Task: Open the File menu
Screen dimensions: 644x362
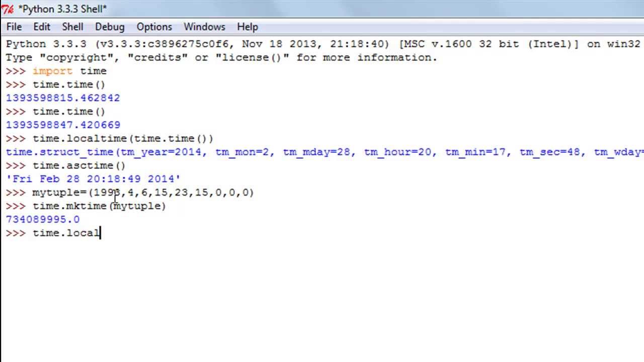Action: click(x=14, y=27)
